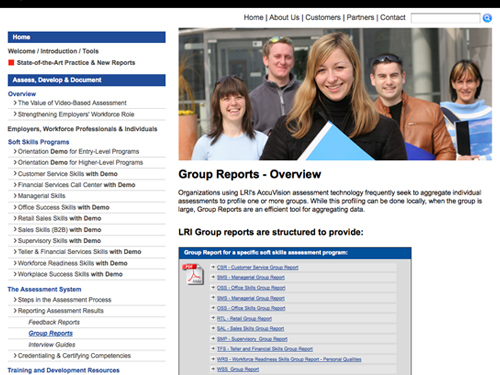Screen dimensions: 500x375
Task: Open The Assessment System section link
Action: (45, 289)
